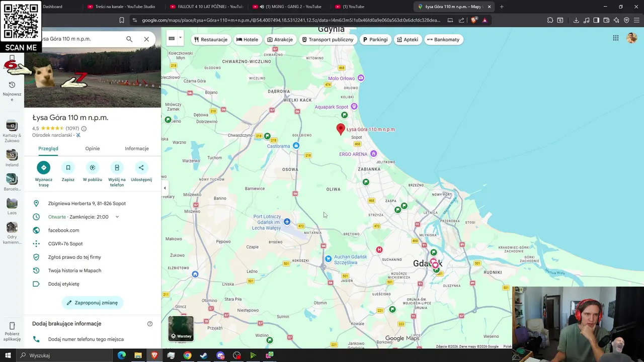Image resolution: width=644 pixels, height=362 pixels.
Task: Switch to the Informacje tab
Action: tap(137, 148)
